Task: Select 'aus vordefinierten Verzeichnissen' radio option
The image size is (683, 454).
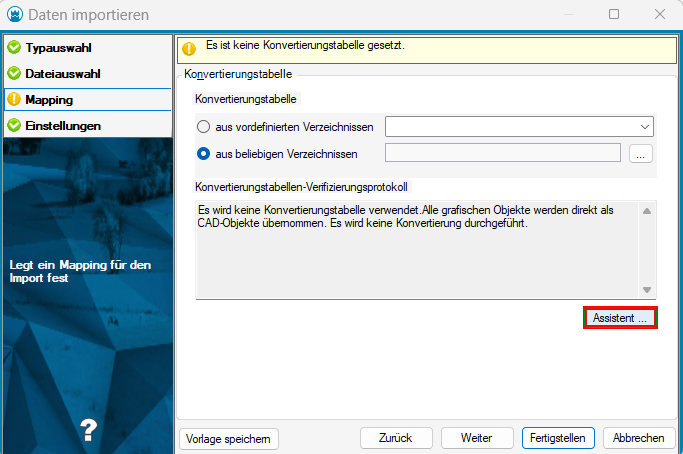Action: (204, 127)
